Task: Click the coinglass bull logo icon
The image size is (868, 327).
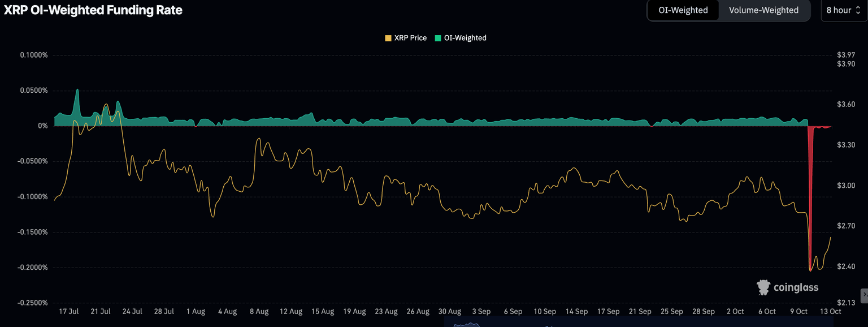Action: (763, 287)
